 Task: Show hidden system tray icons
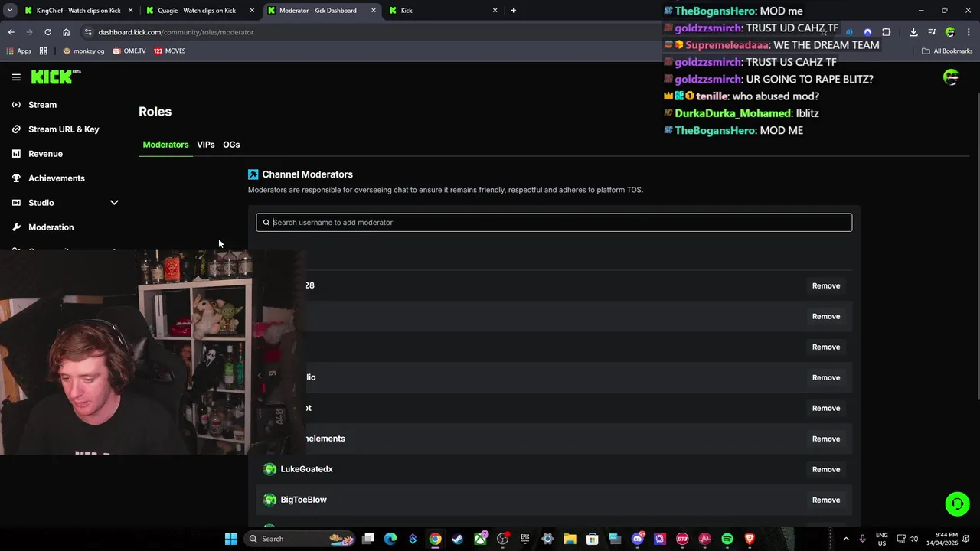tap(846, 539)
